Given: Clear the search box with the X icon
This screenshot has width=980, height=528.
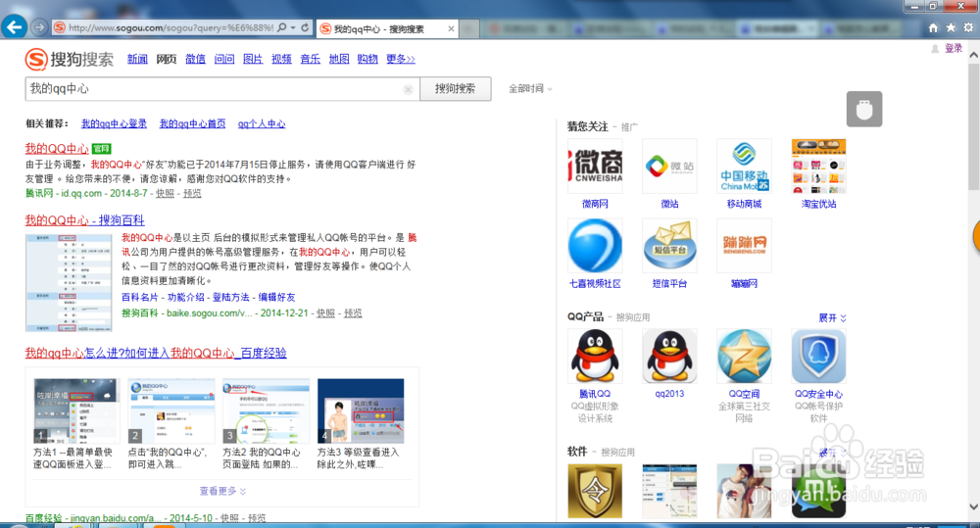Looking at the screenshot, I should coord(408,89).
